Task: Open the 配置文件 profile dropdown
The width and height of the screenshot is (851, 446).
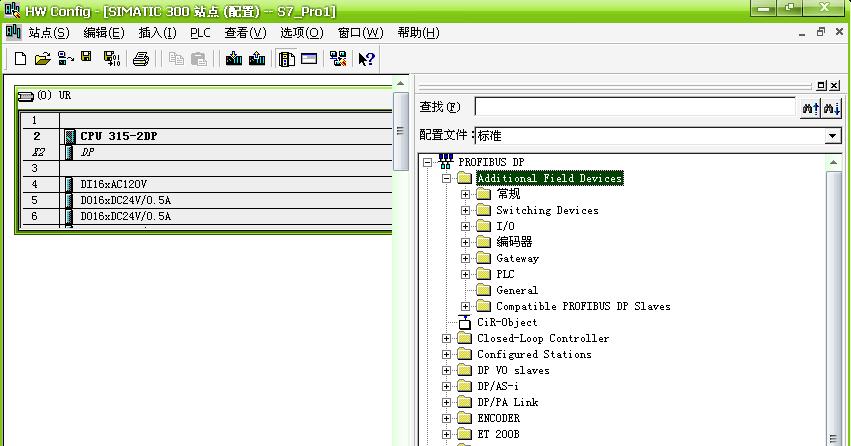Action: pyautogui.click(x=833, y=136)
